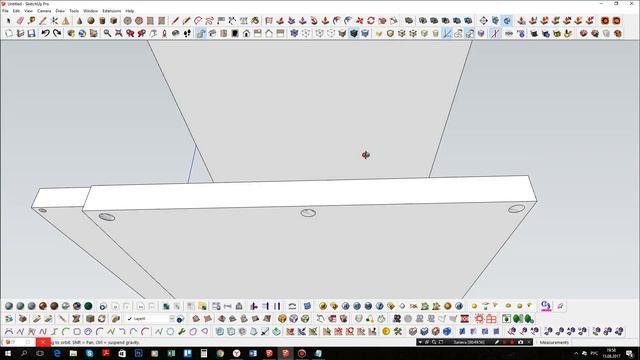Viewport: 640px width, 360px height.
Task: Click the cylinder shape icon
Action: (x=102, y=21)
